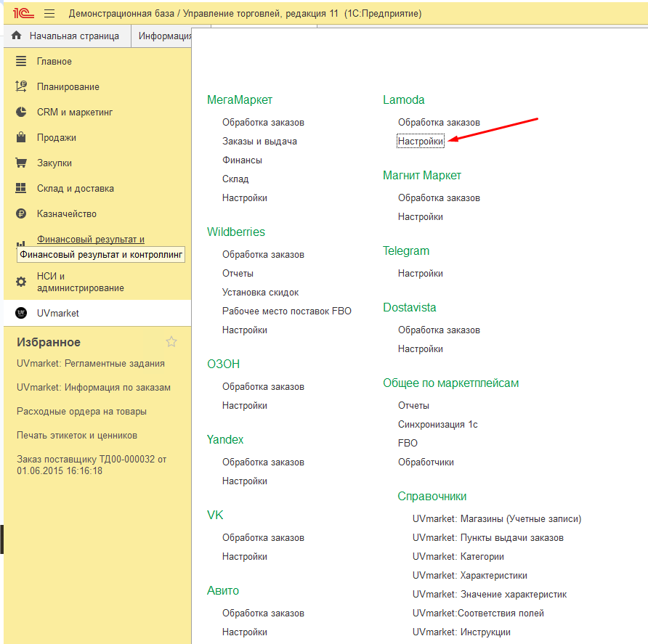Open МегаМаркет Настройки
The width and height of the screenshot is (648, 644).
245,198
